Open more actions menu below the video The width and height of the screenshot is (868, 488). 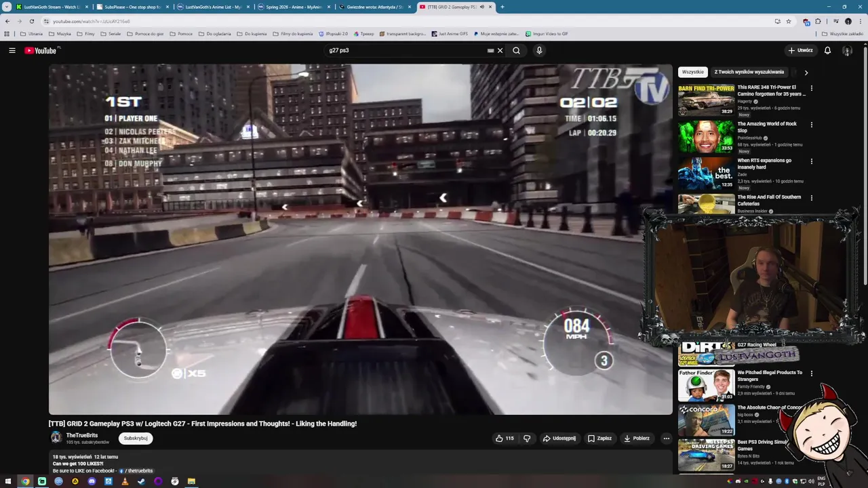click(x=666, y=439)
